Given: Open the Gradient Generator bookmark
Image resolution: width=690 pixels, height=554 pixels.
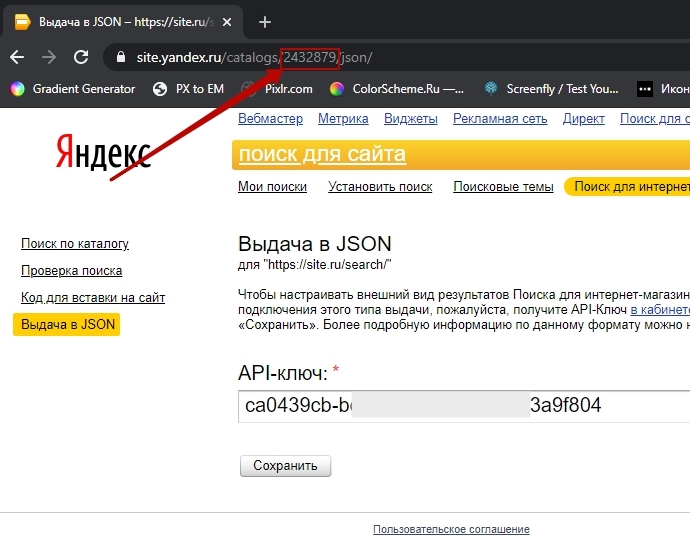Looking at the screenshot, I should click(x=73, y=89).
